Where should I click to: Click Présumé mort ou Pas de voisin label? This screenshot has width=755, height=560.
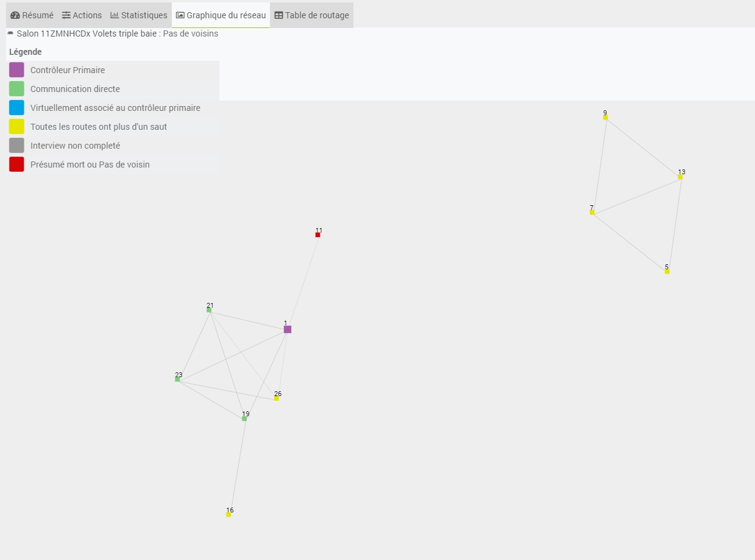(90, 165)
